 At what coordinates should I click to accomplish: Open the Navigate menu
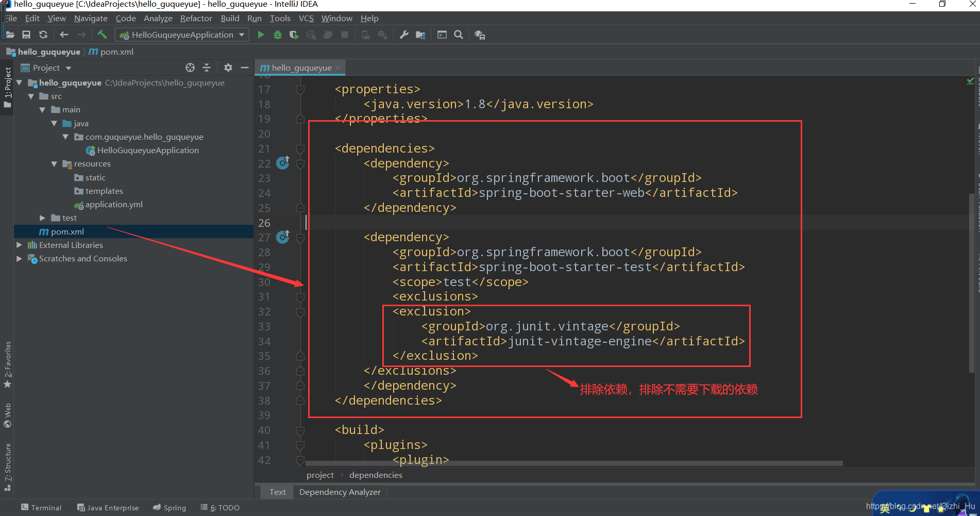point(91,18)
